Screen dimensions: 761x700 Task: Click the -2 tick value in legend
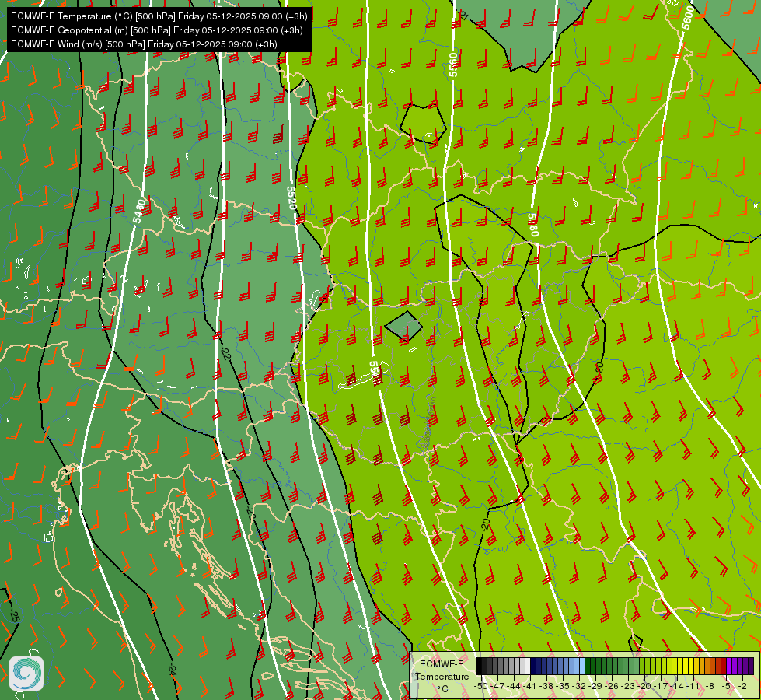point(742,686)
